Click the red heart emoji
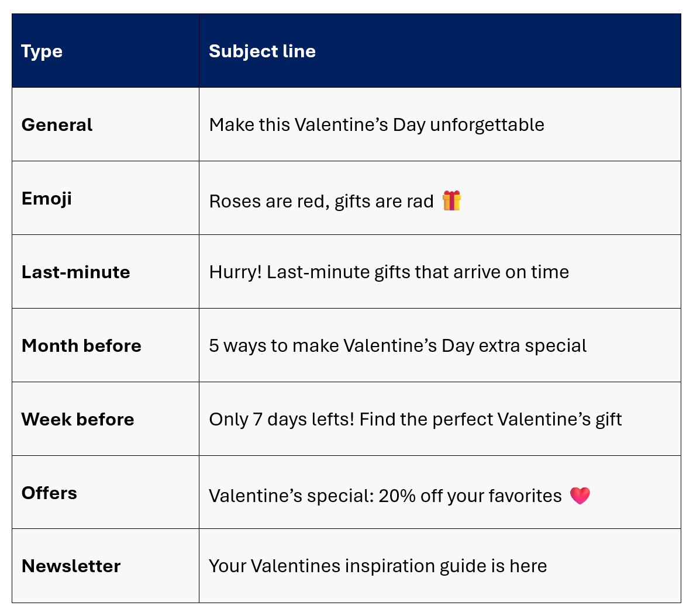The width and height of the screenshot is (700, 616). 580,495
